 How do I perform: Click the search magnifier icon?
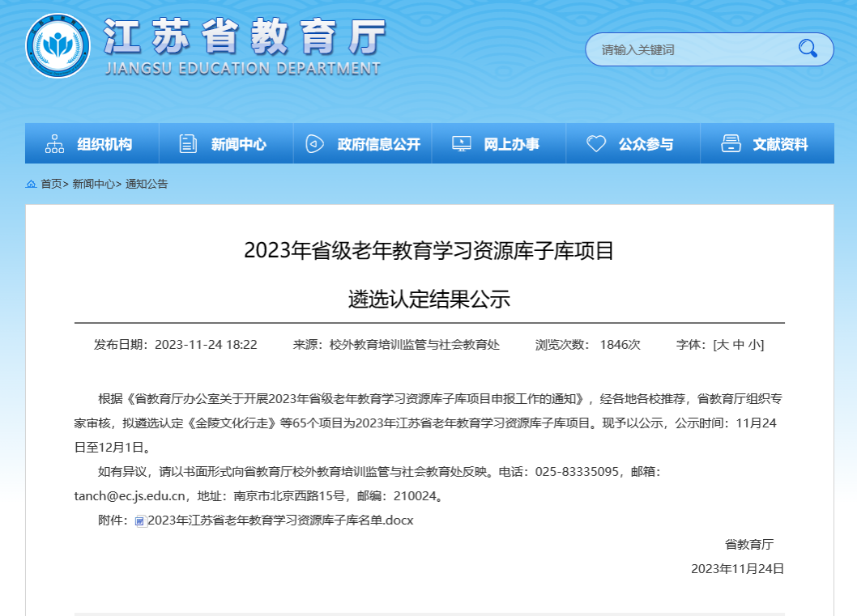pos(808,49)
